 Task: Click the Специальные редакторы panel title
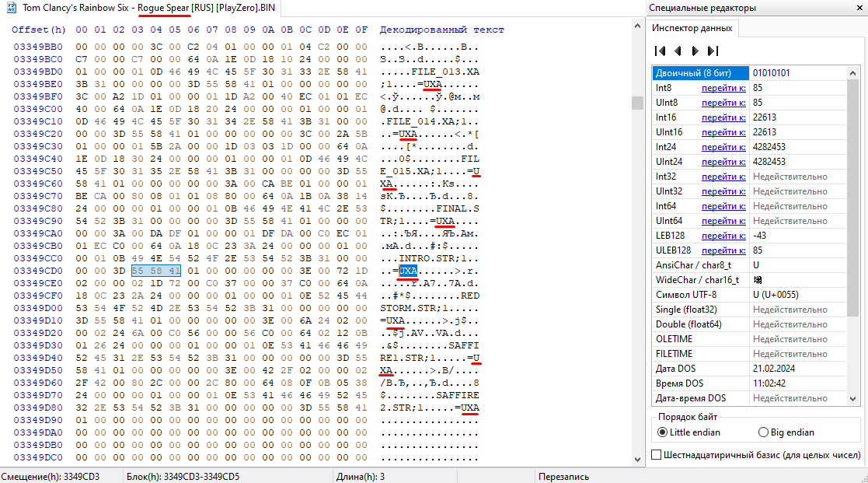pos(702,8)
